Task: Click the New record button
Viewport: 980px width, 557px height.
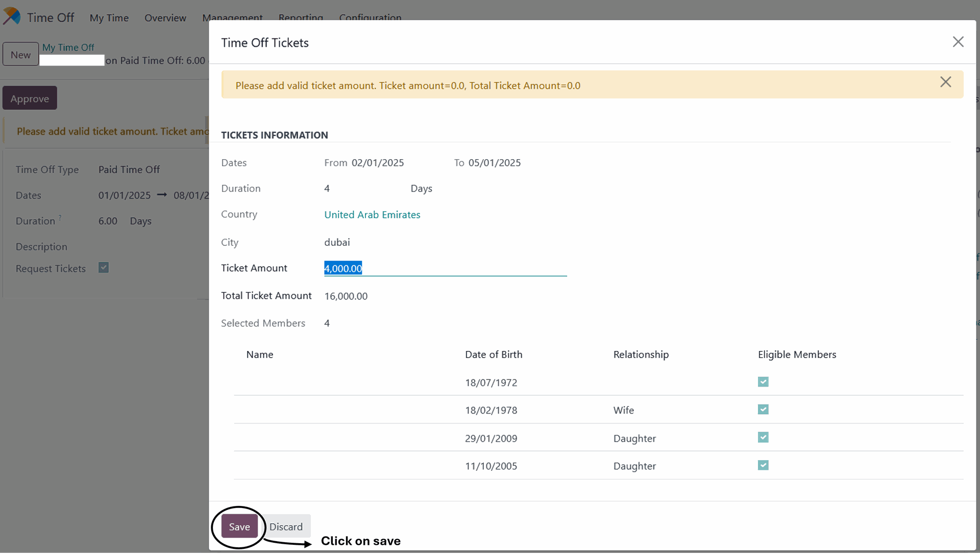Action: coord(20,55)
